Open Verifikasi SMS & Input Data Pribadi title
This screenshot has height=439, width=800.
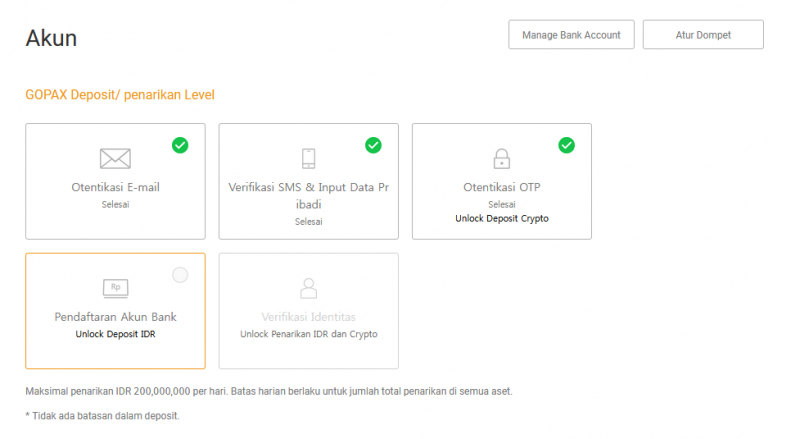click(x=309, y=196)
